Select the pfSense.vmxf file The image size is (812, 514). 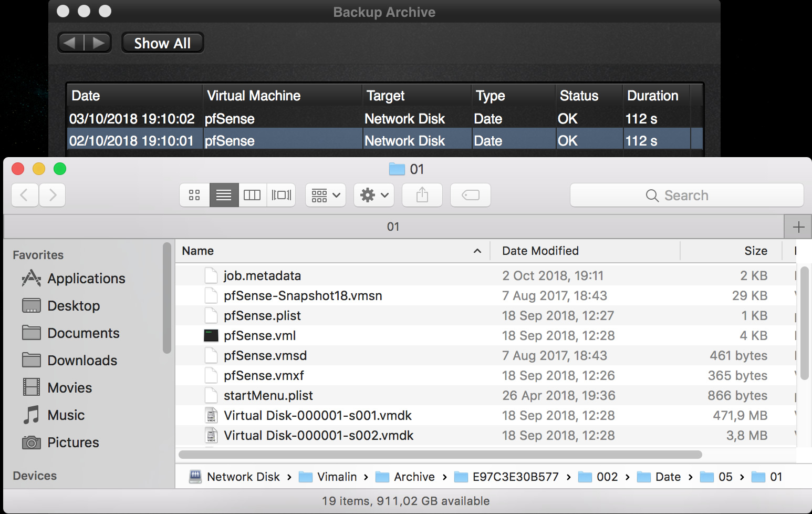tap(485, 375)
